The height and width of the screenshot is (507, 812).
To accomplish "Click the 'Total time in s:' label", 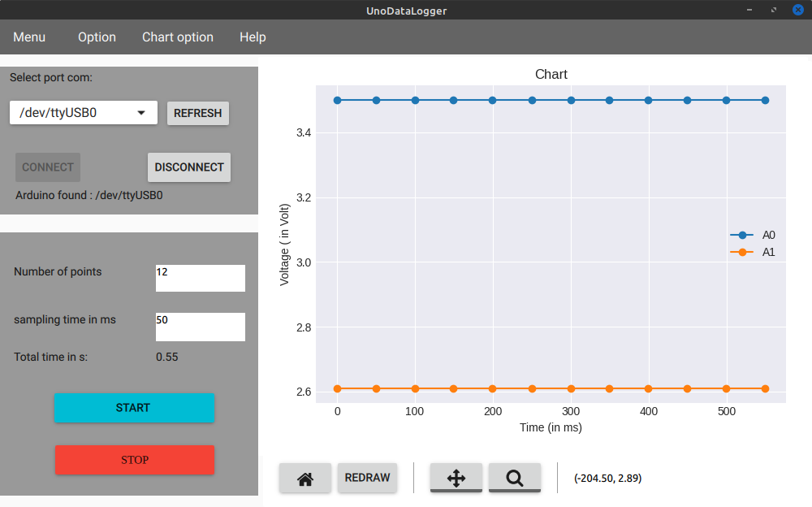I will (50, 357).
